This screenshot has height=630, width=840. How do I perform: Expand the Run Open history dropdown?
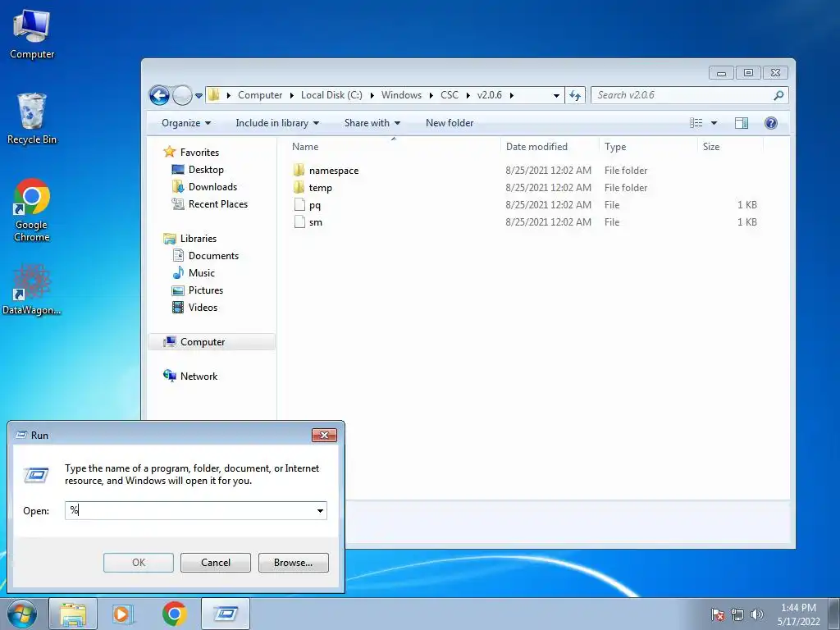[321, 510]
